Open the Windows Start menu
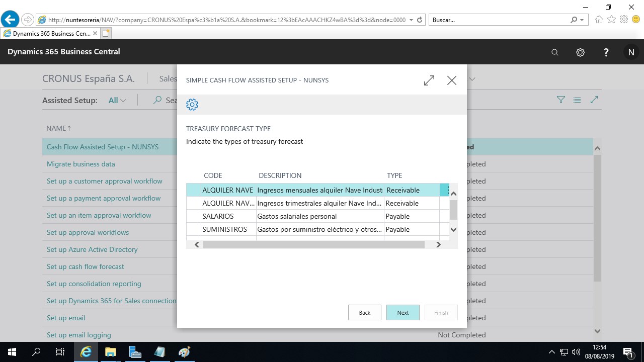 tap(12, 352)
